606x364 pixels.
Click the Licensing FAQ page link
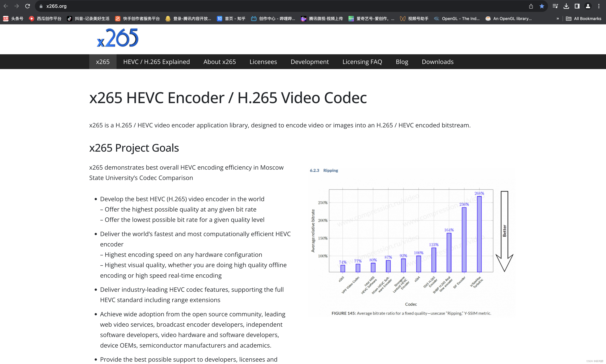tap(362, 61)
